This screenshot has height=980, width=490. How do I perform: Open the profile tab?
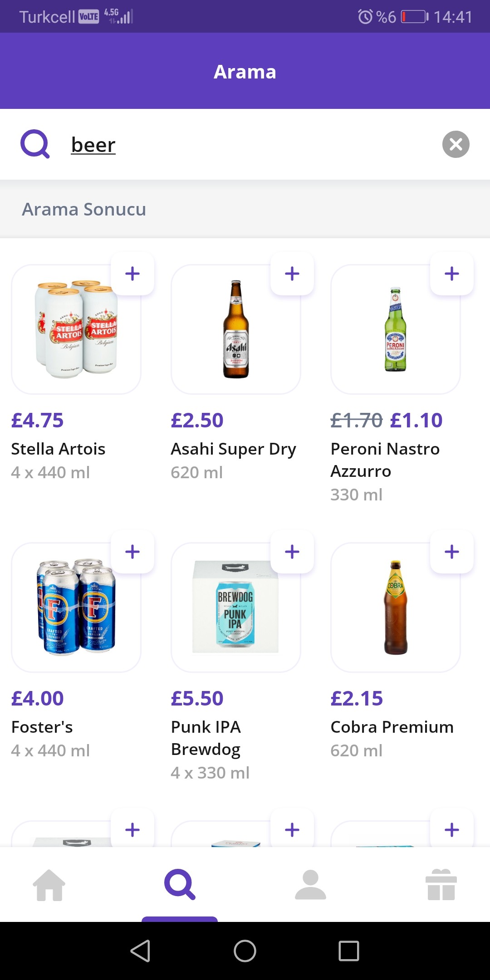[310, 885]
